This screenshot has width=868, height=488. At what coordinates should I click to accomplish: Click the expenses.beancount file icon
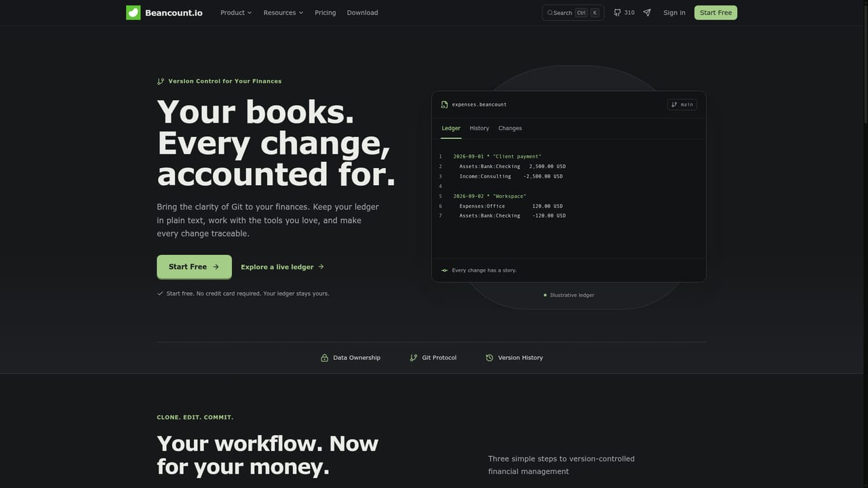(x=444, y=104)
